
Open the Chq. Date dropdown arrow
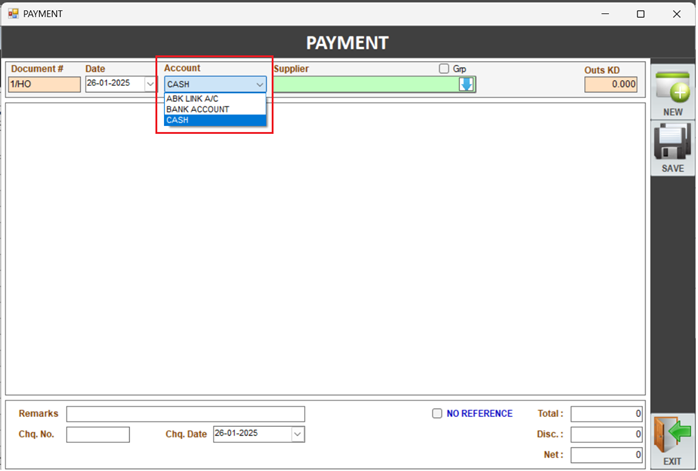[297, 434]
